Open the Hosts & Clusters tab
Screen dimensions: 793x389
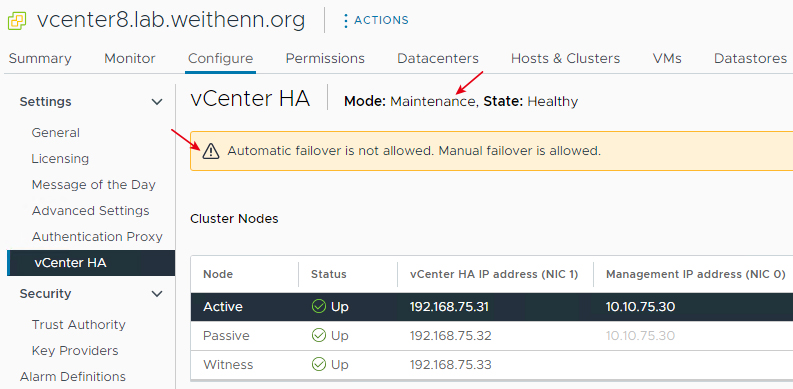click(565, 59)
